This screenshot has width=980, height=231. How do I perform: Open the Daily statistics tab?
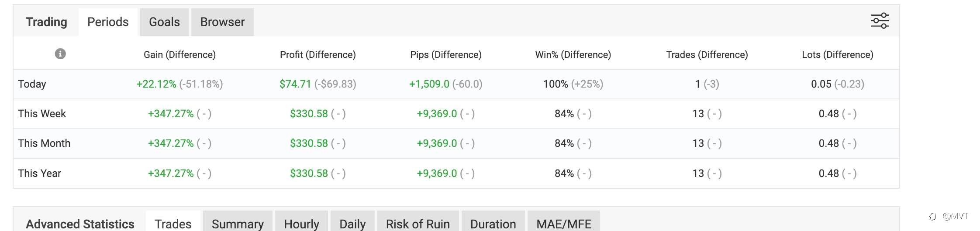click(x=352, y=223)
